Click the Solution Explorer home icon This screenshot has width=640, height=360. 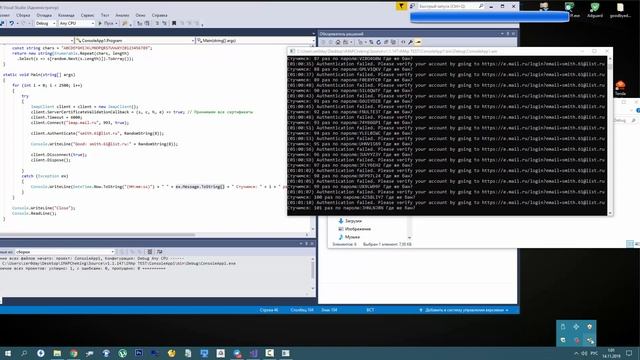point(338,42)
